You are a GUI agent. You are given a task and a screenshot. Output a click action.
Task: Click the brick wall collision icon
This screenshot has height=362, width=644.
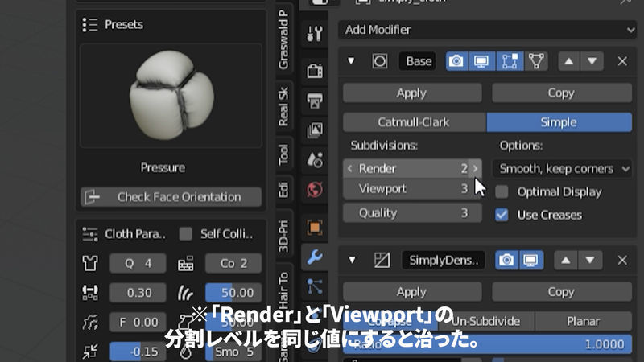[186, 264]
